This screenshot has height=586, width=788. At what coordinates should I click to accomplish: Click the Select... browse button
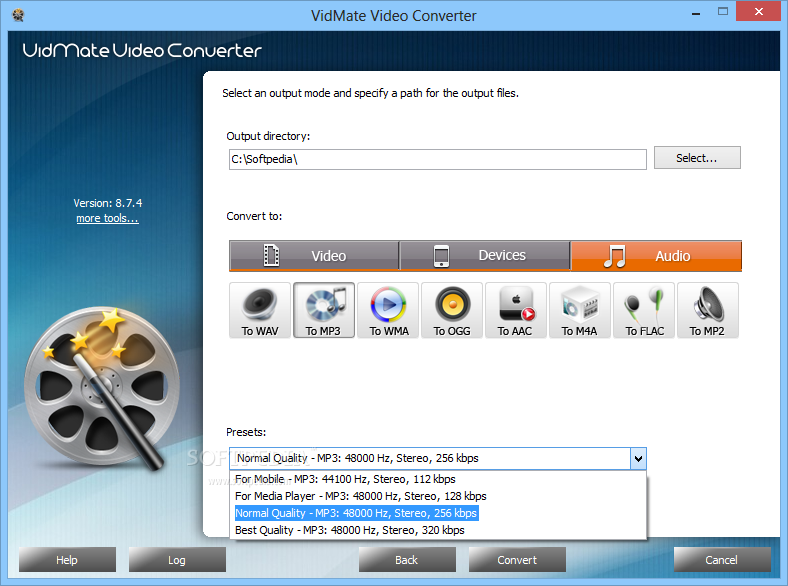pyautogui.click(x=697, y=158)
